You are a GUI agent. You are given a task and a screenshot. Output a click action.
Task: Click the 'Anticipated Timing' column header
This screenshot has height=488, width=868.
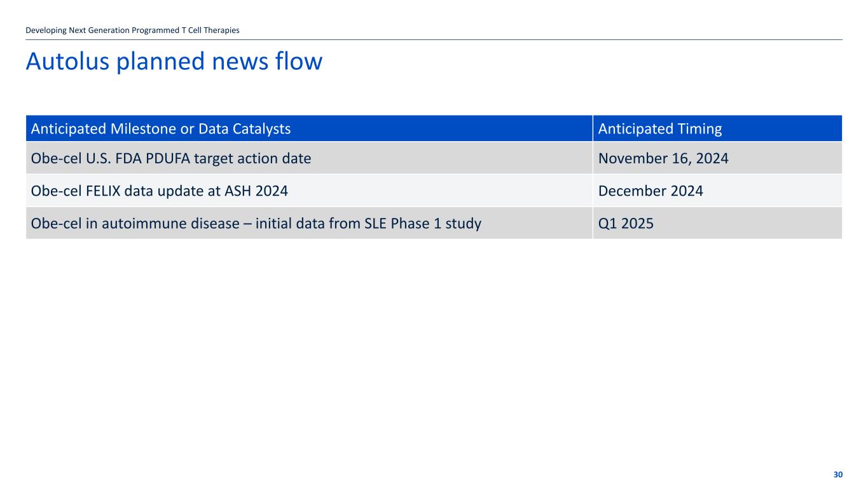[x=659, y=129]
